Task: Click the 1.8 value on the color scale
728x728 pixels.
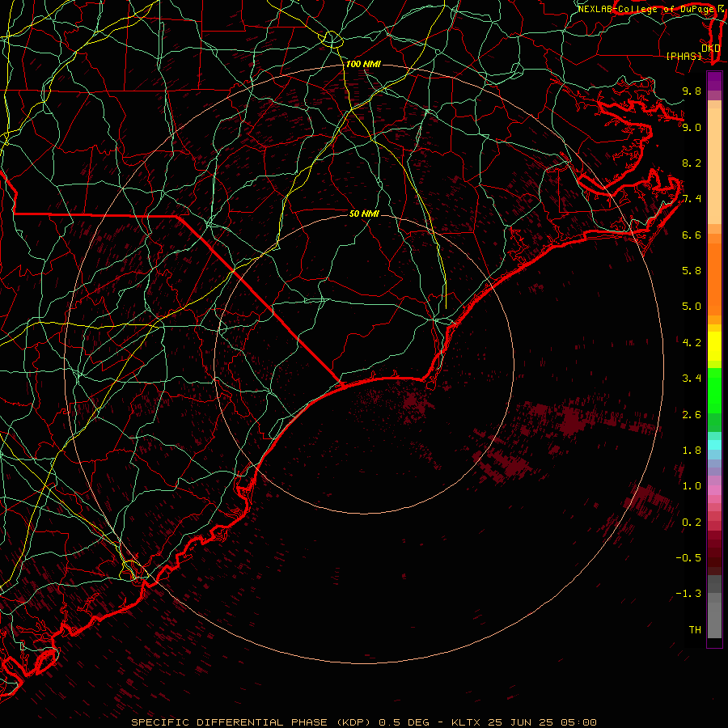Action: (692, 451)
